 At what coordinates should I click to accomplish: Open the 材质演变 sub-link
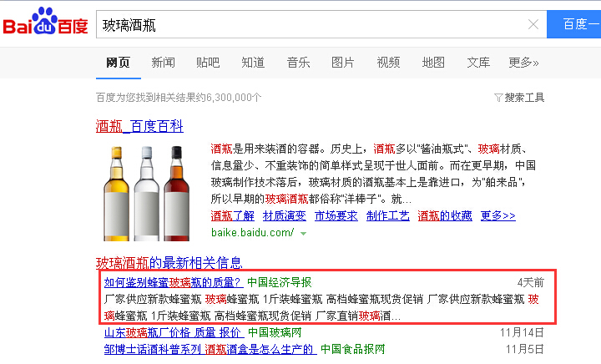(x=285, y=215)
